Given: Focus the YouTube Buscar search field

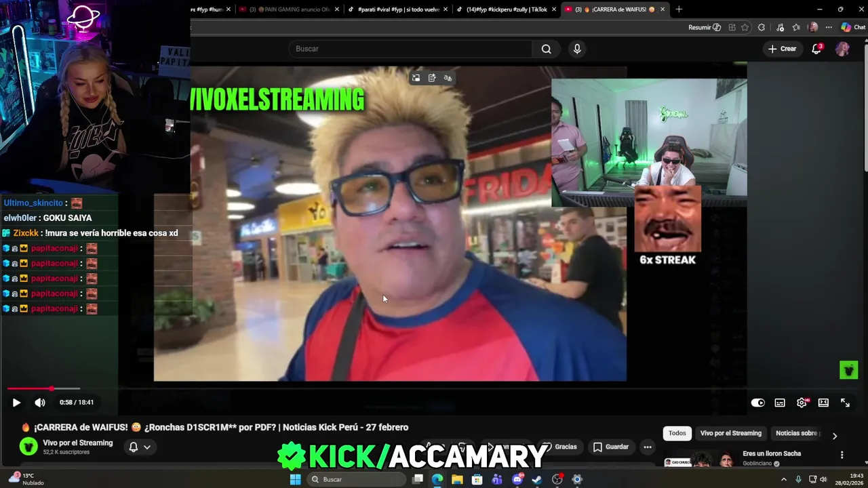Looking at the screenshot, I should (411, 49).
